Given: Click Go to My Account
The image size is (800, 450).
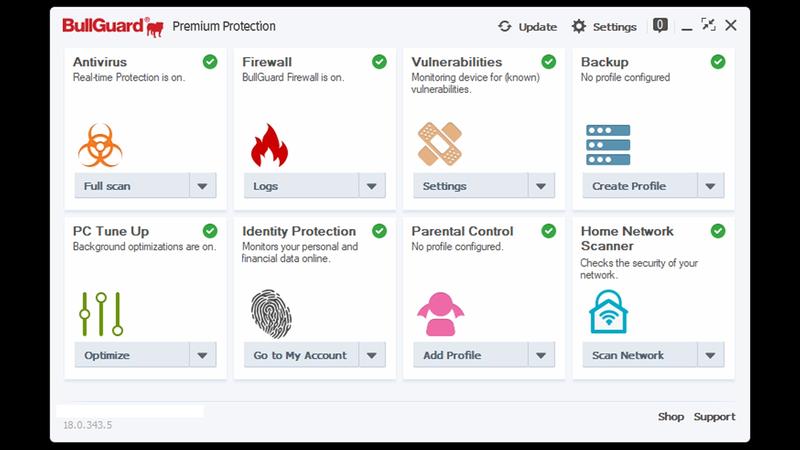Looking at the screenshot, I should 302,355.
